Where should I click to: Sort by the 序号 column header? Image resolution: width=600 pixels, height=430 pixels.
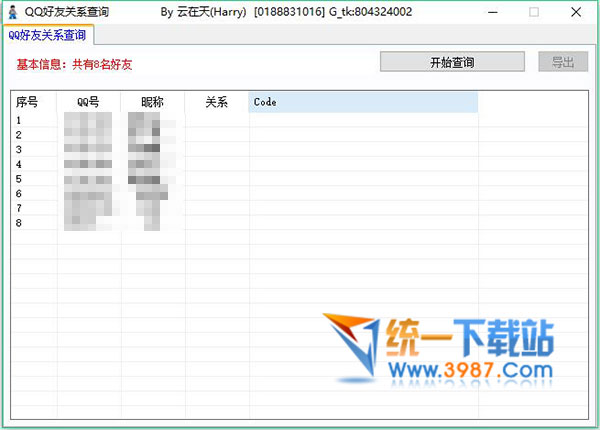tap(34, 102)
